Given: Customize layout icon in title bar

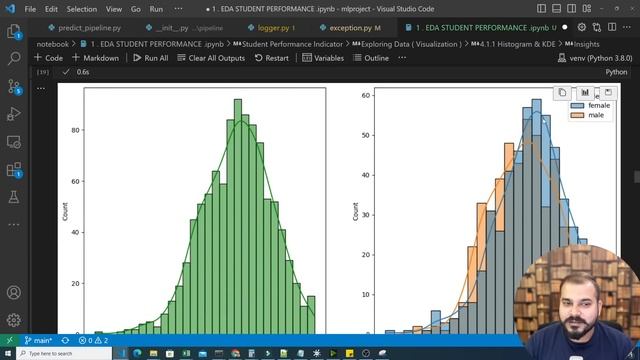Looking at the screenshot, I should tap(587, 9).
